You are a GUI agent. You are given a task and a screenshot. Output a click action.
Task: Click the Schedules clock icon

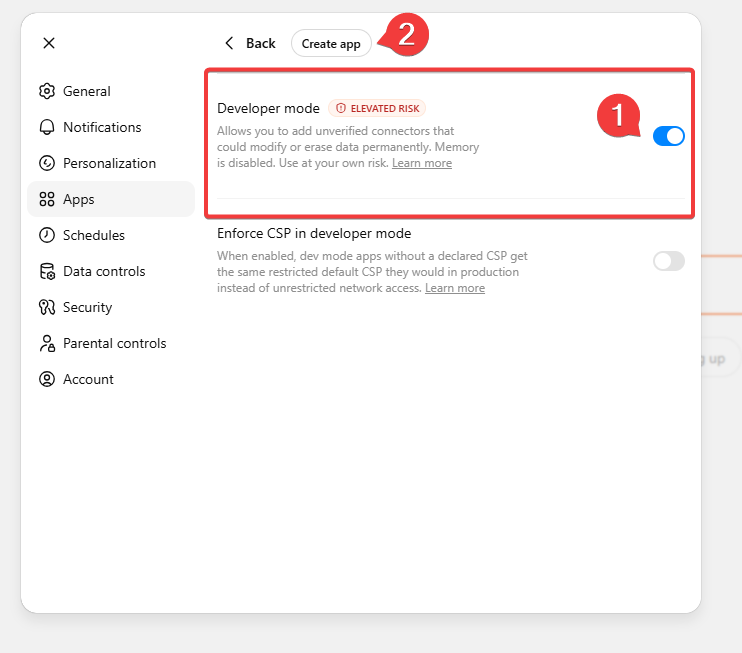point(47,235)
